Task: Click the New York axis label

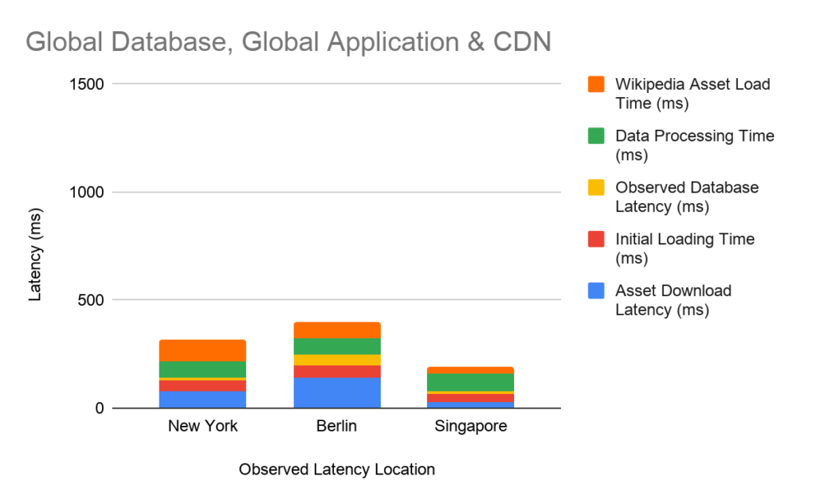Action: (x=202, y=426)
